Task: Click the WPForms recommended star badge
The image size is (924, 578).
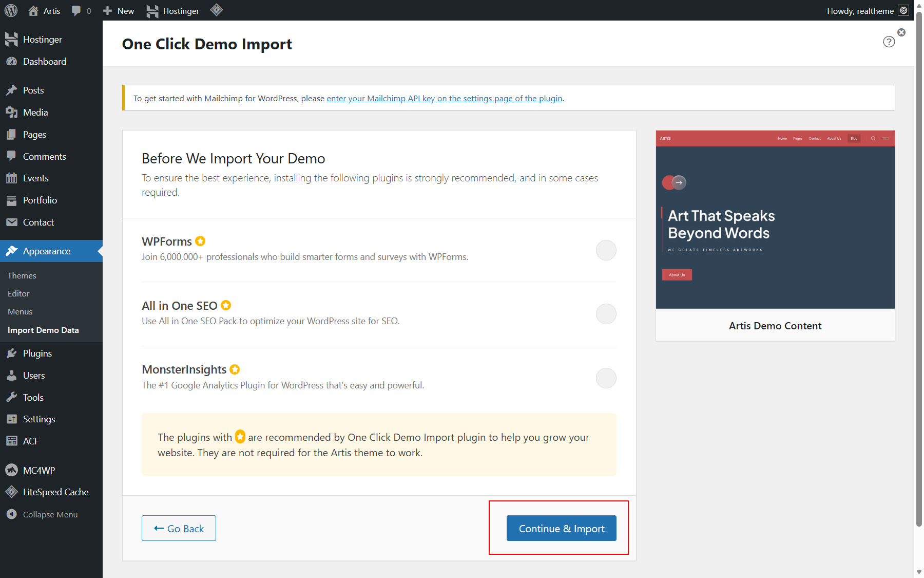Action: [200, 241]
